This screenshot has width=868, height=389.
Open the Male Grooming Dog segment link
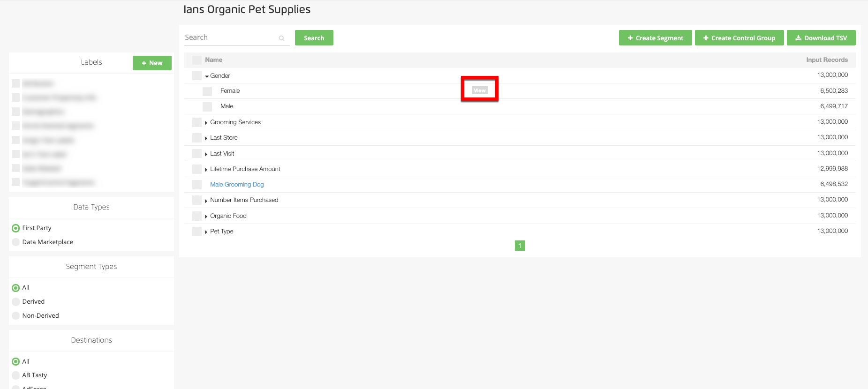[x=237, y=185]
